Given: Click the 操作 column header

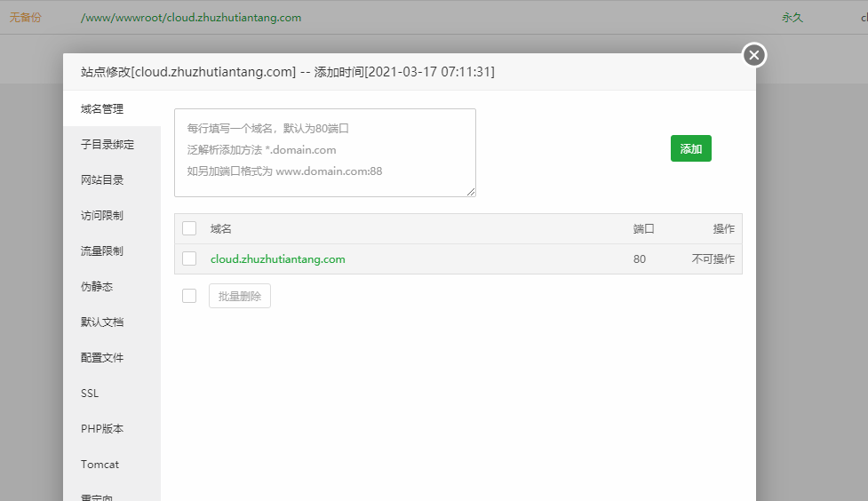Looking at the screenshot, I should click(724, 228).
